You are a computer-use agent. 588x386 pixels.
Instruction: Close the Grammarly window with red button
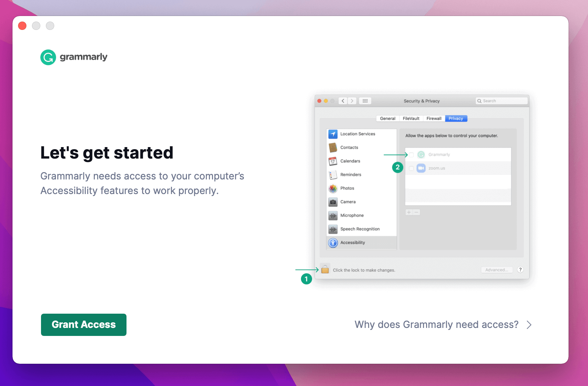coord(22,26)
